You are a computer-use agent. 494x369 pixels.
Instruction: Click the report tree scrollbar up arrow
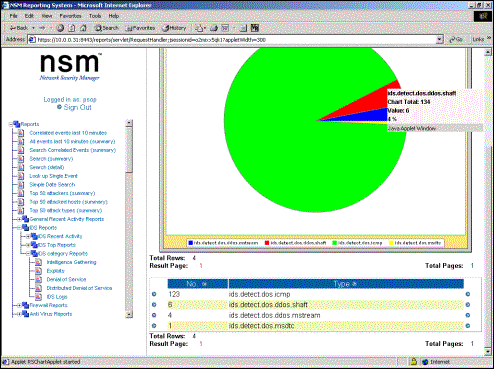coord(129,123)
